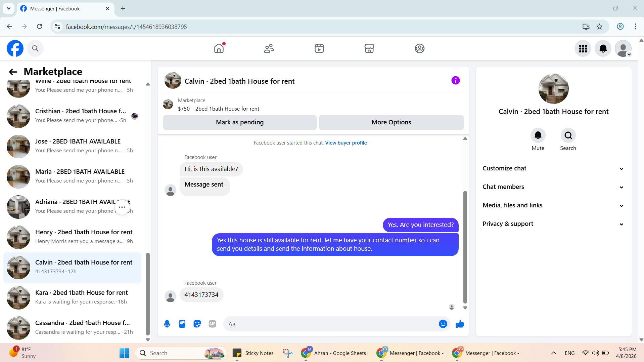
Task: Attach a photo using the image icon
Action: coord(182,324)
